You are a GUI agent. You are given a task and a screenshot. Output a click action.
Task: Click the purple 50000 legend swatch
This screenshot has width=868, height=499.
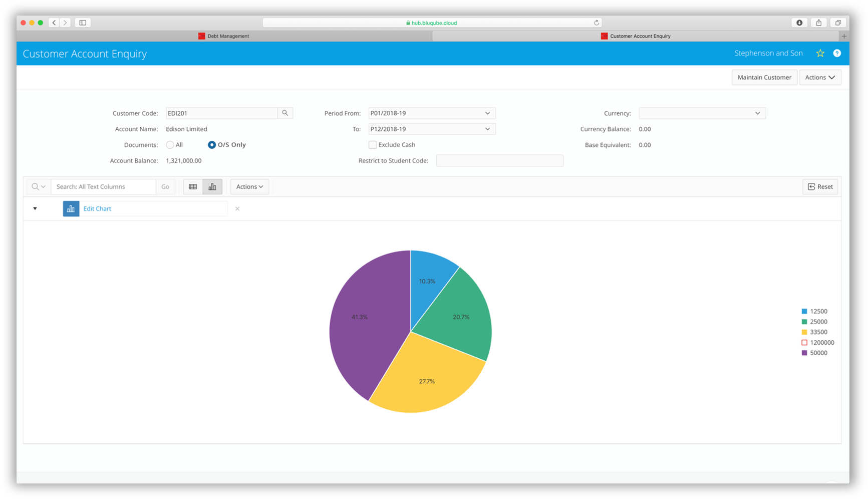pos(804,353)
